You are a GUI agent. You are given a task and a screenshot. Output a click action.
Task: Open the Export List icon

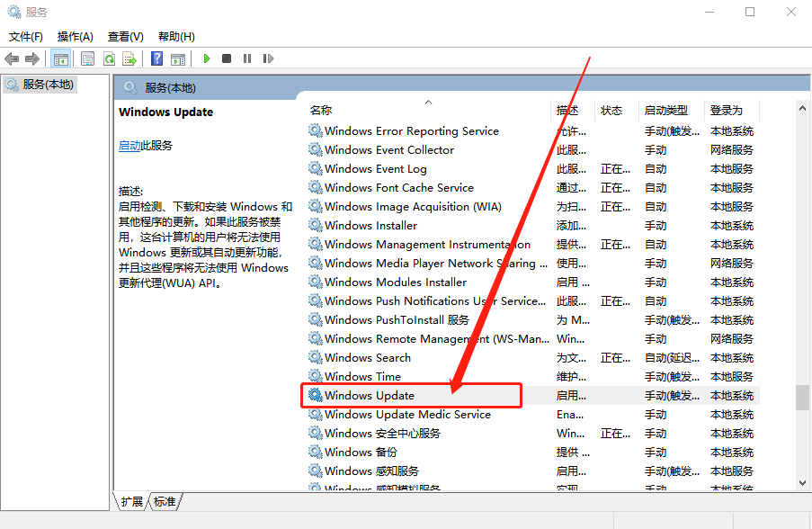coord(130,58)
